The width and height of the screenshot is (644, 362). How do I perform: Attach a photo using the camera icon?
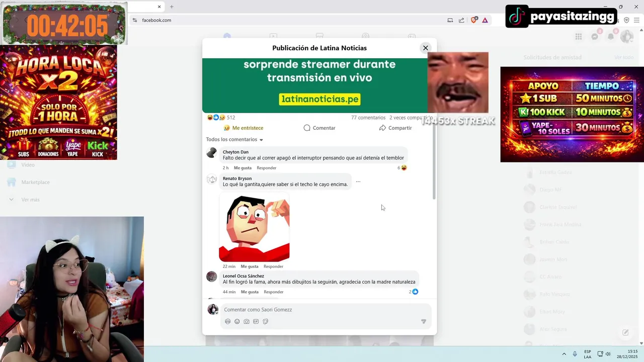[x=247, y=322]
